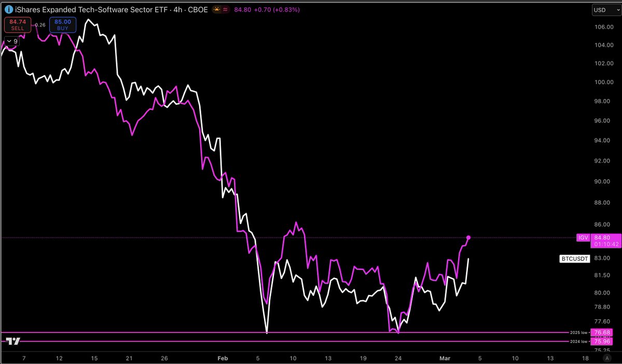
Task: Click the BTCUSDT symbol label
Action: tap(574, 259)
